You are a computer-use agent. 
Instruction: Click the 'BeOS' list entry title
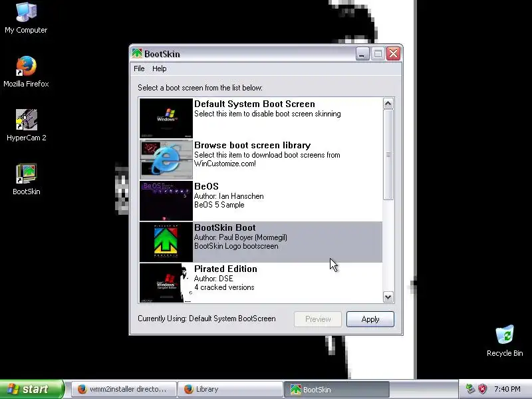click(206, 186)
